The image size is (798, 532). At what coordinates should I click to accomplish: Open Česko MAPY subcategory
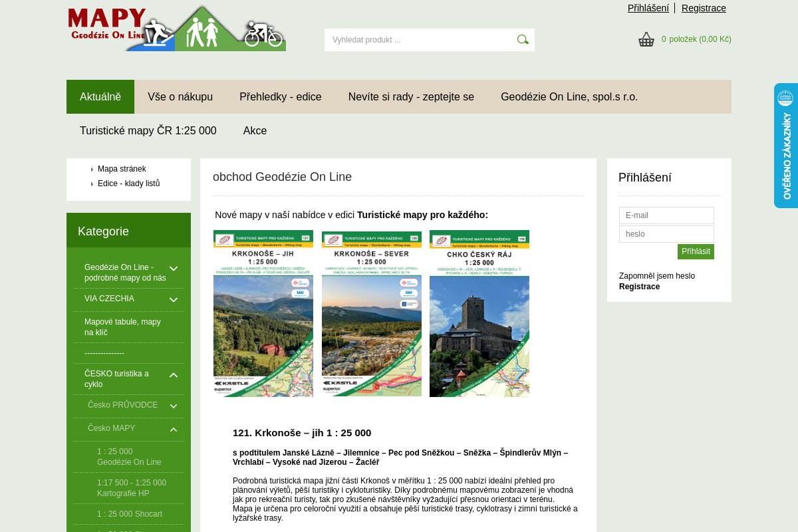click(111, 428)
